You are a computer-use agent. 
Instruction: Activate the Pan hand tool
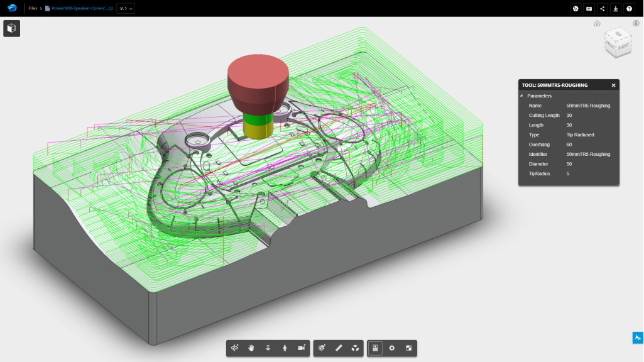251,348
